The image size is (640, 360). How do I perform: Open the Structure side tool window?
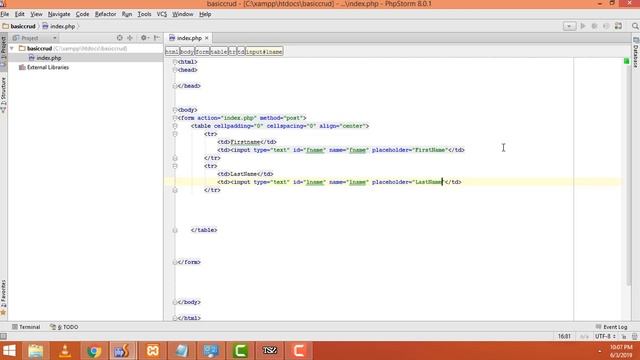(4, 96)
